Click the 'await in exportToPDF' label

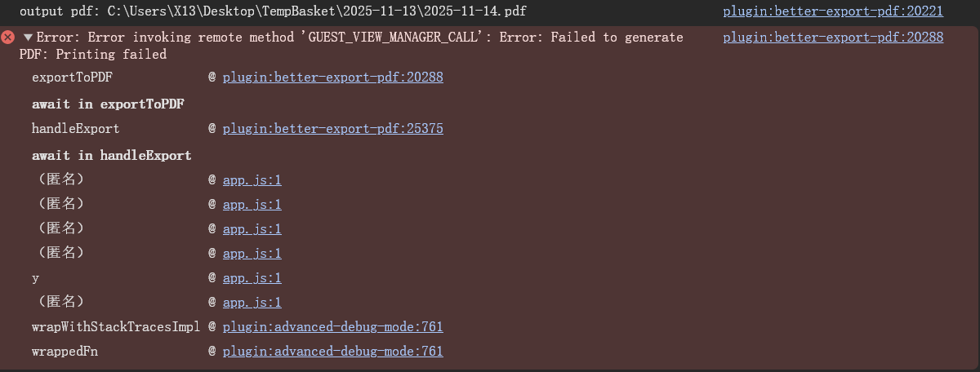point(108,104)
